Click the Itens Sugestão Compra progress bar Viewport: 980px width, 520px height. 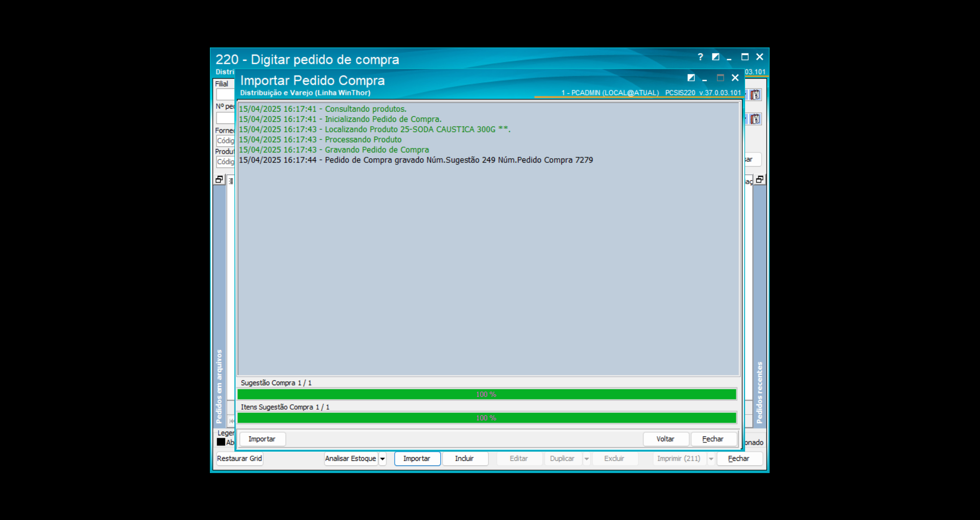click(487, 418)
